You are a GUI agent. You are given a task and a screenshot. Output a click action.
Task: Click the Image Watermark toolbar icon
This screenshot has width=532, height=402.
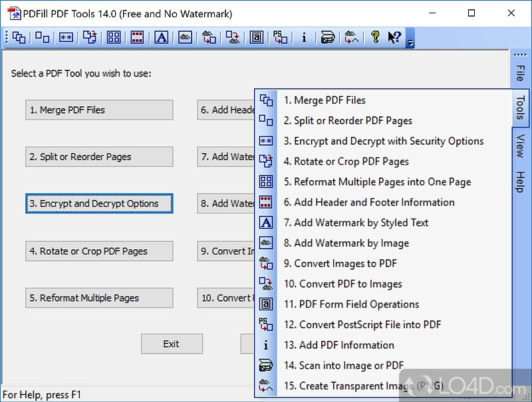pyautogui.click(x=185, y=37)
